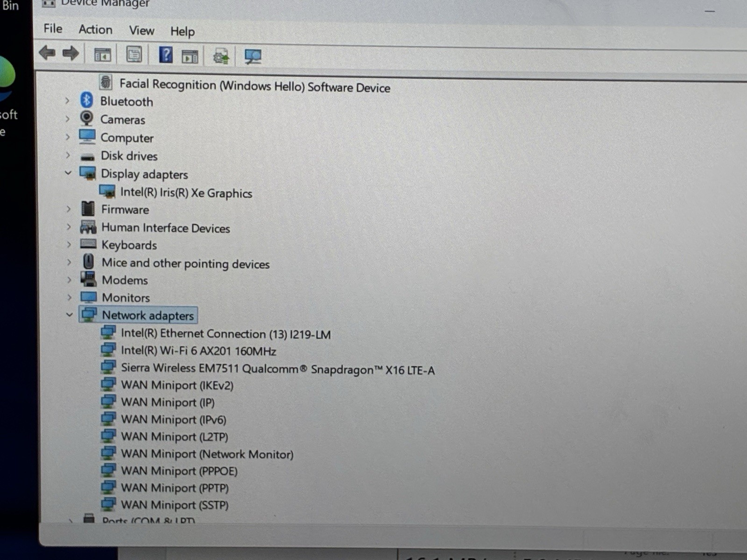747x560 pixels.
Task: Minimize the Device Manager window
Action: (710, 11)
